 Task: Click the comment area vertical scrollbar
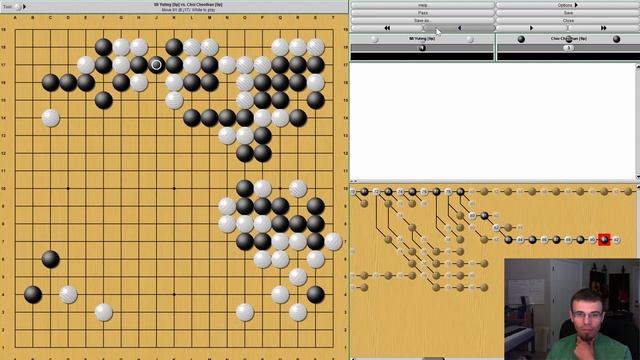click(x=638, y=121)
